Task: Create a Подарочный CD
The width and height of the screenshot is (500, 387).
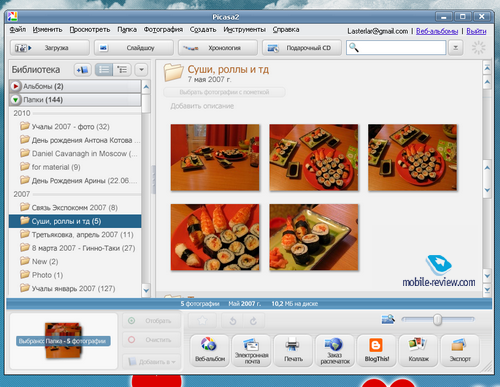Action: [302, 48]
